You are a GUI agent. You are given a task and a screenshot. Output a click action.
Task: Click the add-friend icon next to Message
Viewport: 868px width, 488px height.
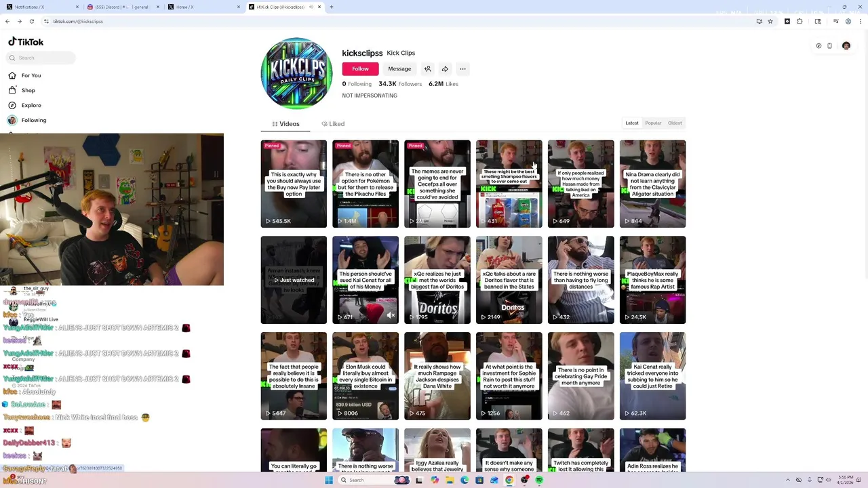(x=428, y=68)
